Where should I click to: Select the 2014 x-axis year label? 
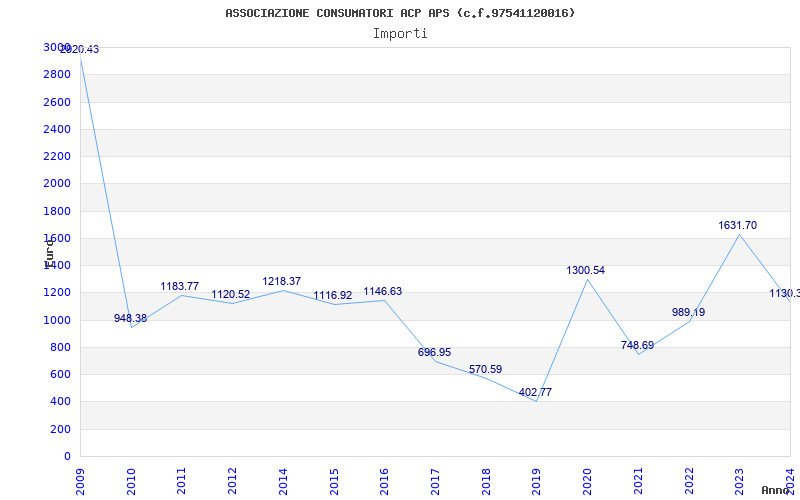coord(283,482)
